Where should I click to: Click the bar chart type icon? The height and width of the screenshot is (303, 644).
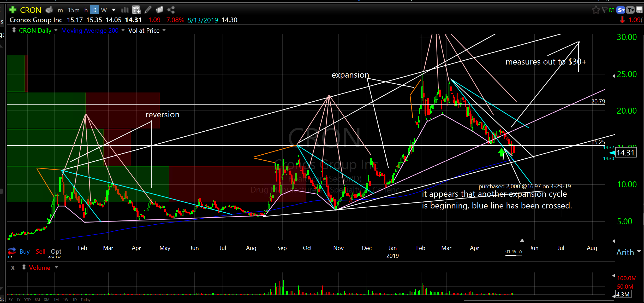(125, 10)
